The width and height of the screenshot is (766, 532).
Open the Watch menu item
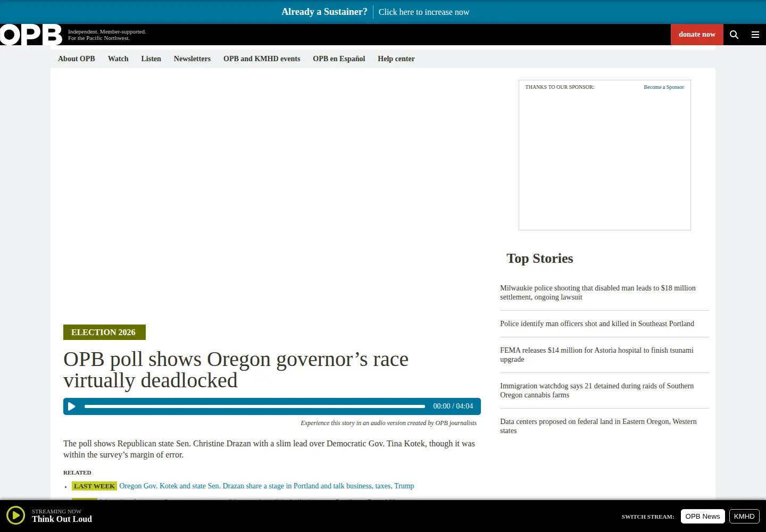(x=118, y=59)
